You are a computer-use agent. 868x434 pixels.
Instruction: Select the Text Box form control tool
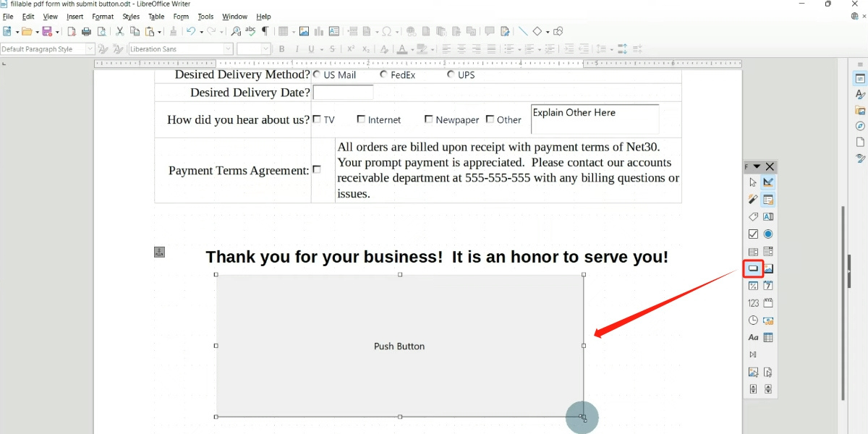tap(768, 216)
